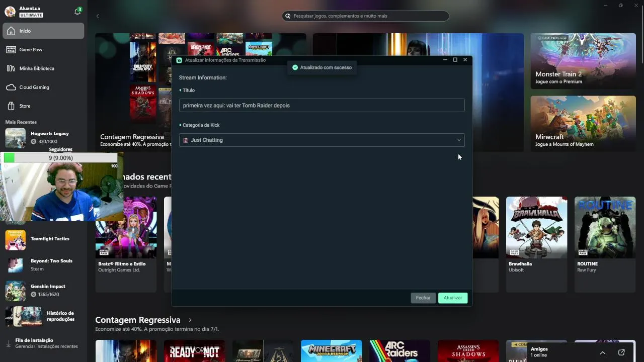644x362 pixels.
Task: Click the Just Chatting category icon
Action: pos(186,140)
